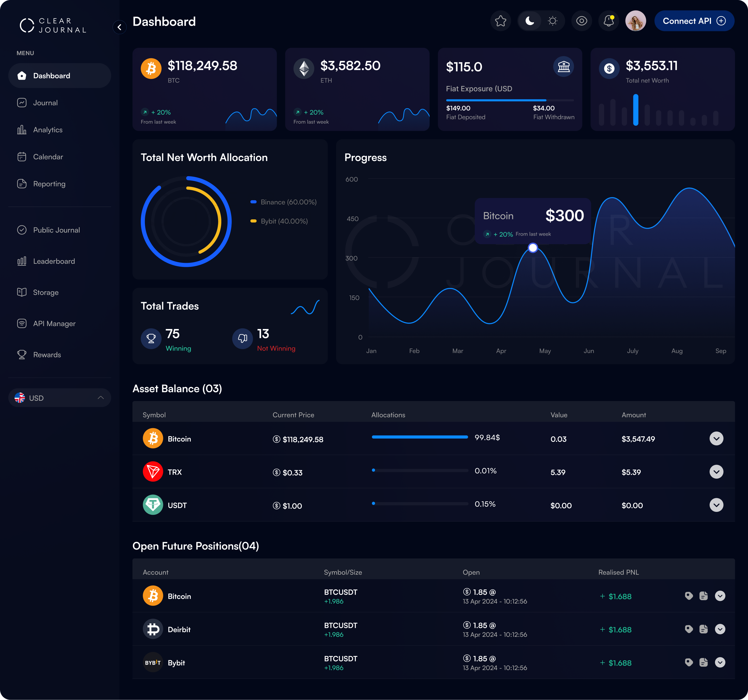Image resolution: width=748 pixels, height=700 pixels.
Task: Open the USD currency dropdown
Action: tap(59, 398)
